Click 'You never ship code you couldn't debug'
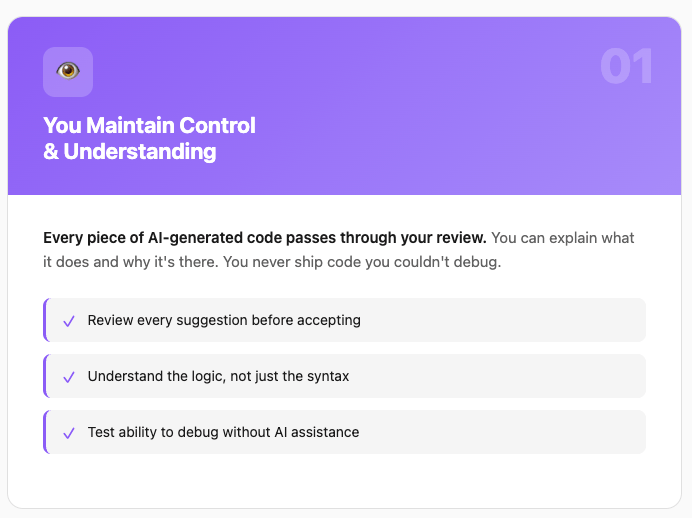Screen dimensions: 692x518 point(362,262)
